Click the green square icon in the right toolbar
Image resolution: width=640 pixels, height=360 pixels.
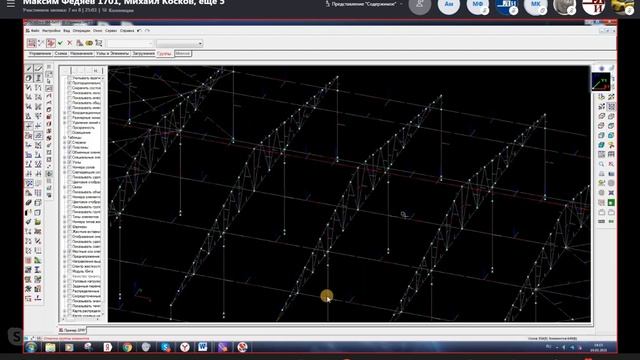coord(611,202)
